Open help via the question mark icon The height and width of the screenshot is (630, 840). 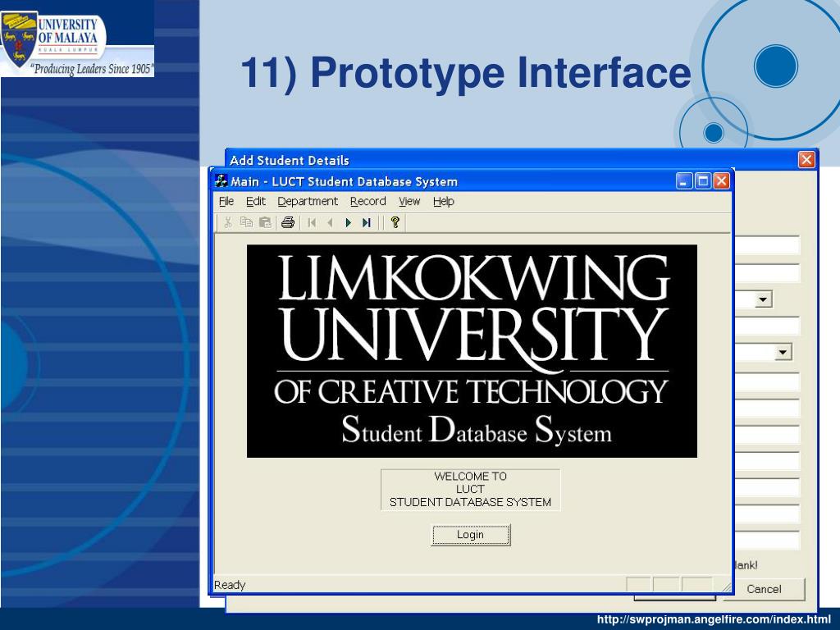[x=395, y=222]
